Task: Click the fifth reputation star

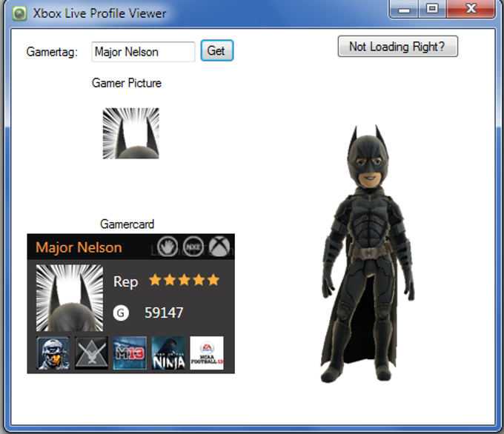Action: 213,280
